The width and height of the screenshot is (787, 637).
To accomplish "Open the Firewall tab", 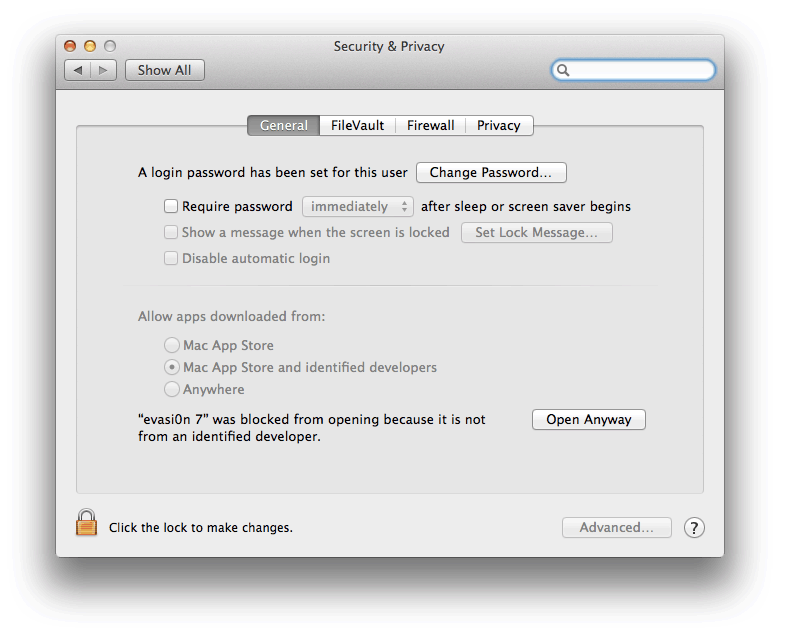I will [x=430, y=125].
